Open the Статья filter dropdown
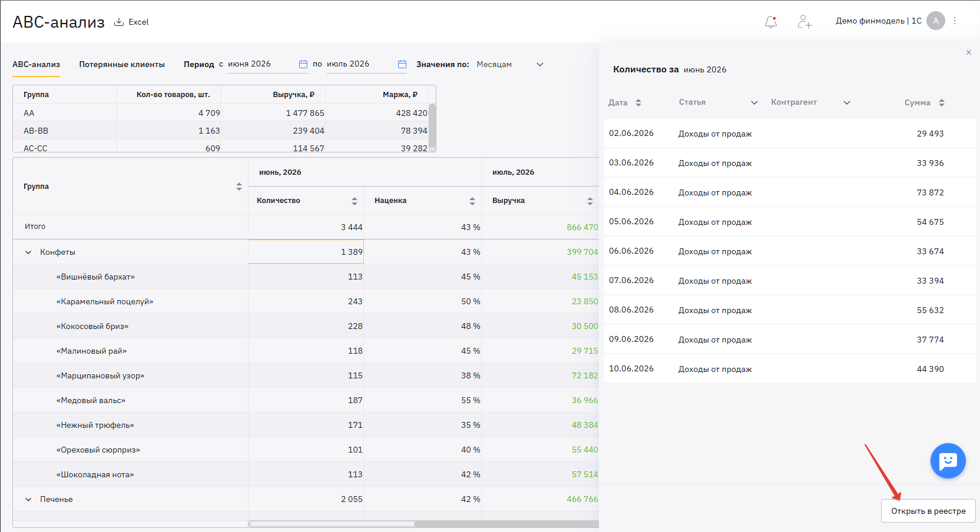980x532 pixels. click(754, 102)
